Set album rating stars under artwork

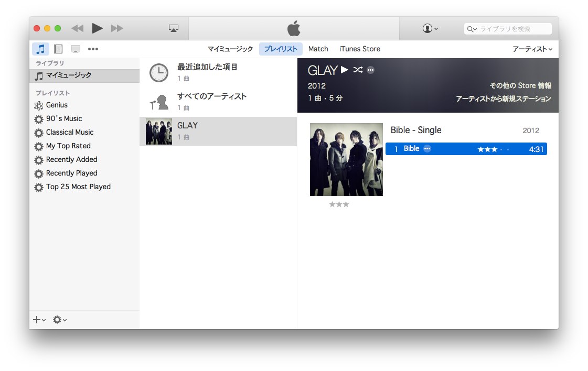pos(339,204)
